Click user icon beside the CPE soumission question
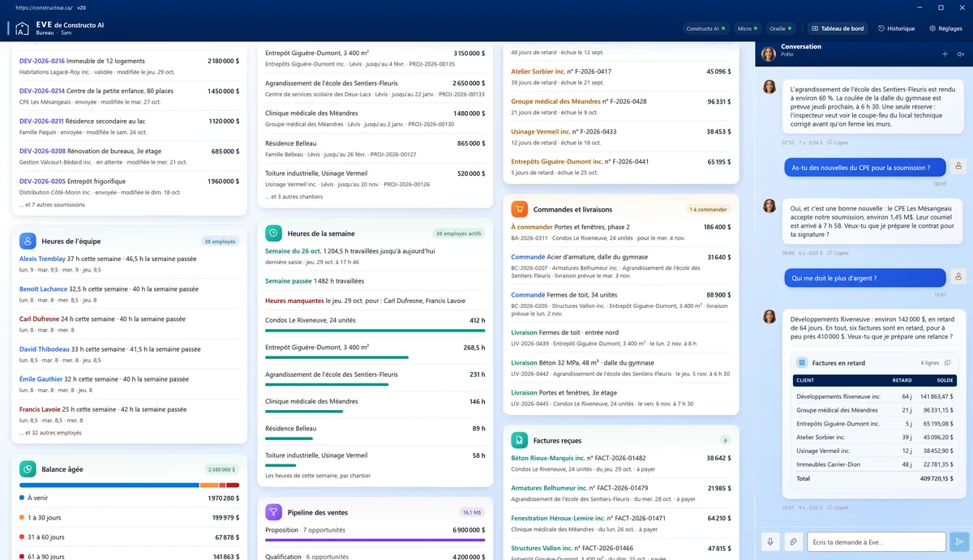 click(958, 166)
